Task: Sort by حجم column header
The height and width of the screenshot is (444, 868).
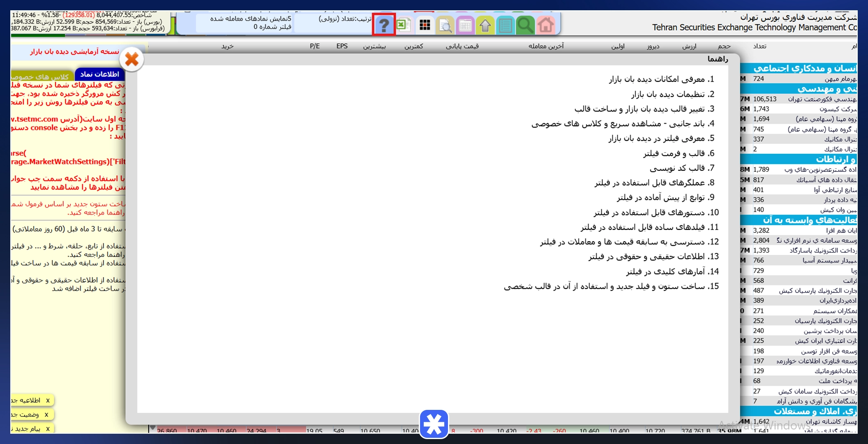Action: 724,46
